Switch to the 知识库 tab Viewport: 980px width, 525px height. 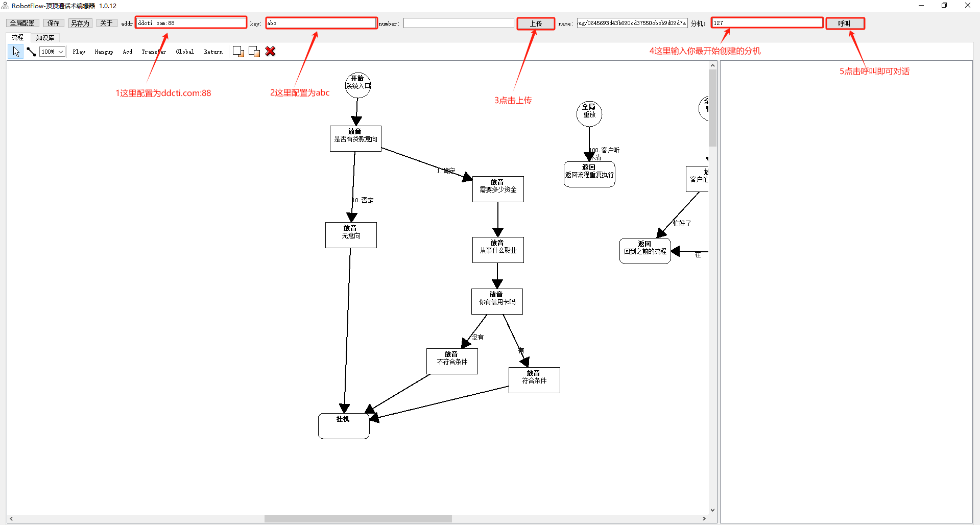point(45,38)
